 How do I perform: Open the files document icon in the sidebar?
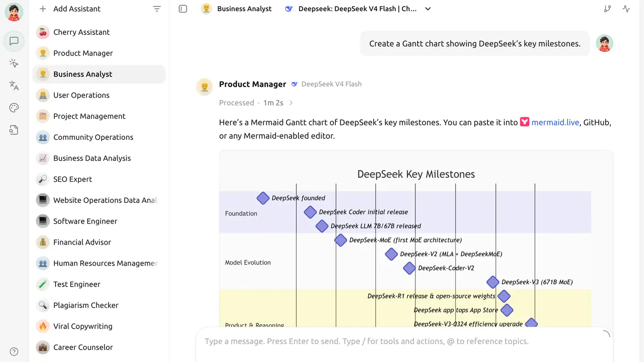pyautogui.click(x=14, y=130)
